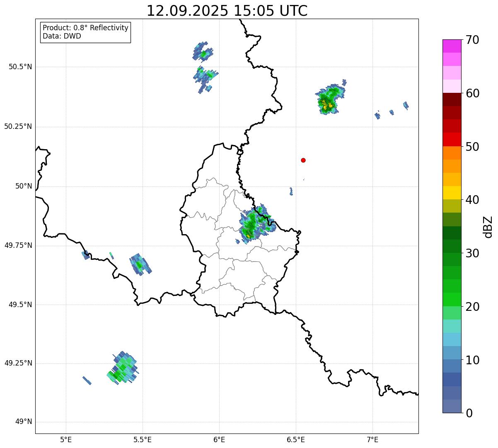
Task: Pick the bright red swatch above 50
Action: 454,139
